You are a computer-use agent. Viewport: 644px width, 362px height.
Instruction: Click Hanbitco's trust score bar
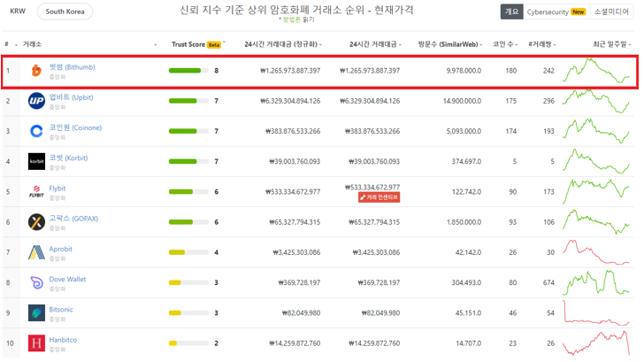[188, 343]
